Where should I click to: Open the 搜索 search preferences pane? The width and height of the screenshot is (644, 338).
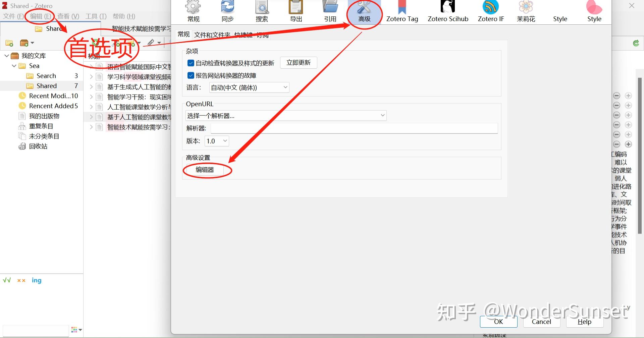(262, 11)
